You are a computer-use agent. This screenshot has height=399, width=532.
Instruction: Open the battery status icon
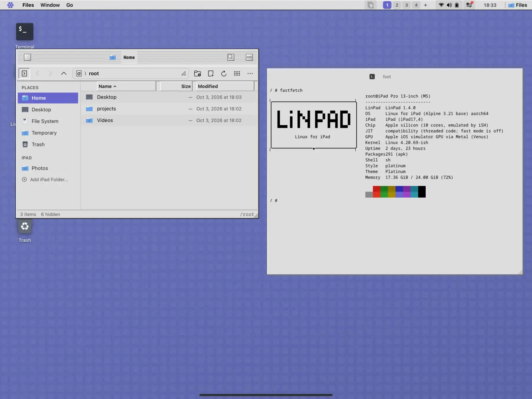pos(457,5)
